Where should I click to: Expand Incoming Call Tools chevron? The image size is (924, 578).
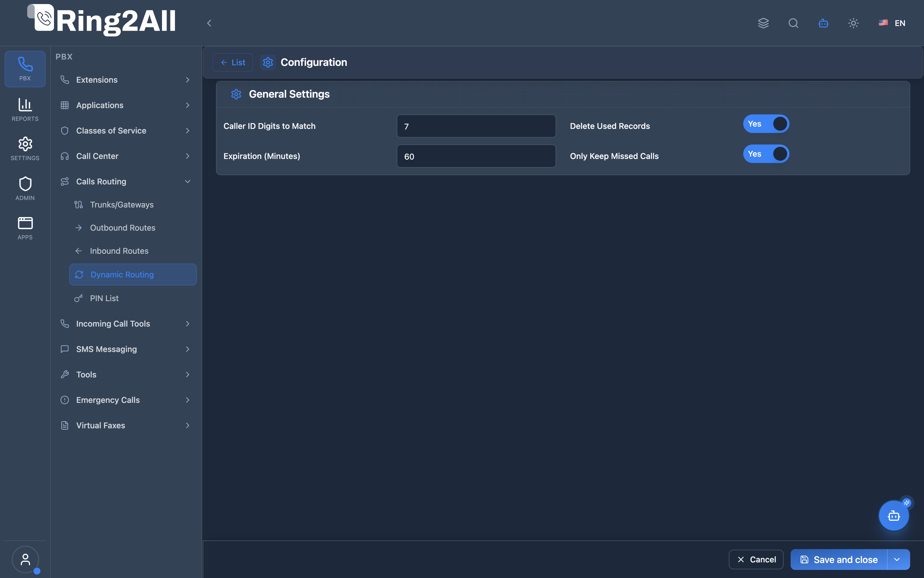pos(187,324)
